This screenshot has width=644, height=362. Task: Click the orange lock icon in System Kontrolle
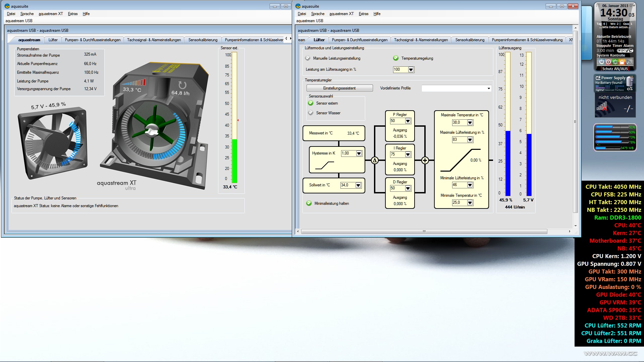622,62
